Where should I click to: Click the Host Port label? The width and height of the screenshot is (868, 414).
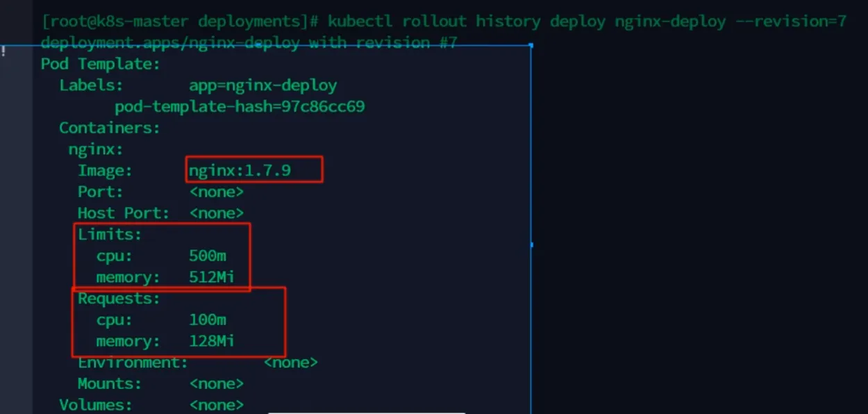(123, 213)
